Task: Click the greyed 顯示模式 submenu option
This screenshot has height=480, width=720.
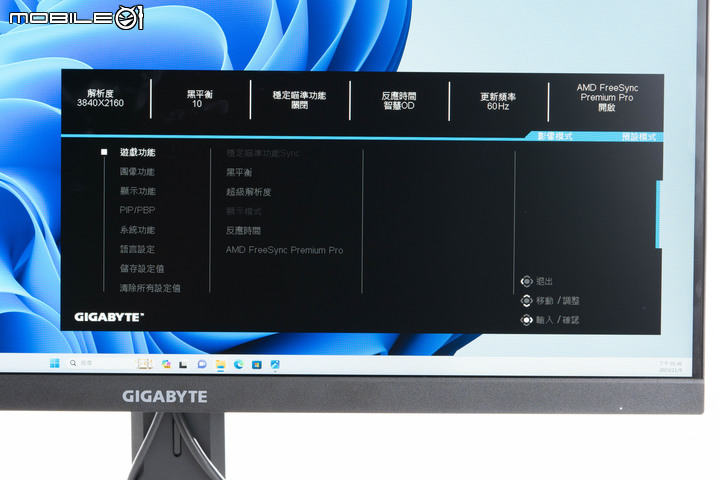Action: coord(244,211)
